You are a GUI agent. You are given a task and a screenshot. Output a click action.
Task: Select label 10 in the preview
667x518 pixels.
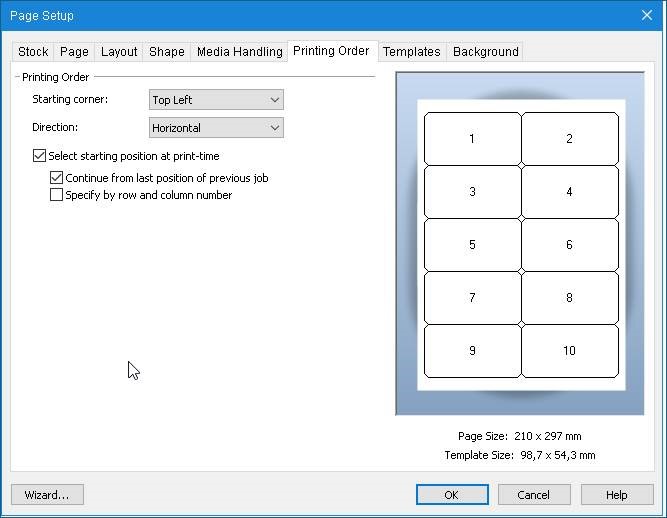[x=569, y=351]
